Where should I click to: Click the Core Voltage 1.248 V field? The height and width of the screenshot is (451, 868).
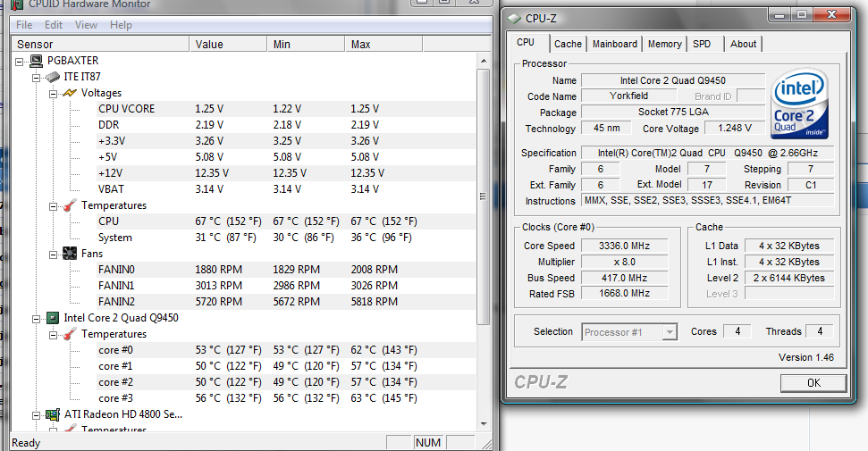tap(735, 129)
